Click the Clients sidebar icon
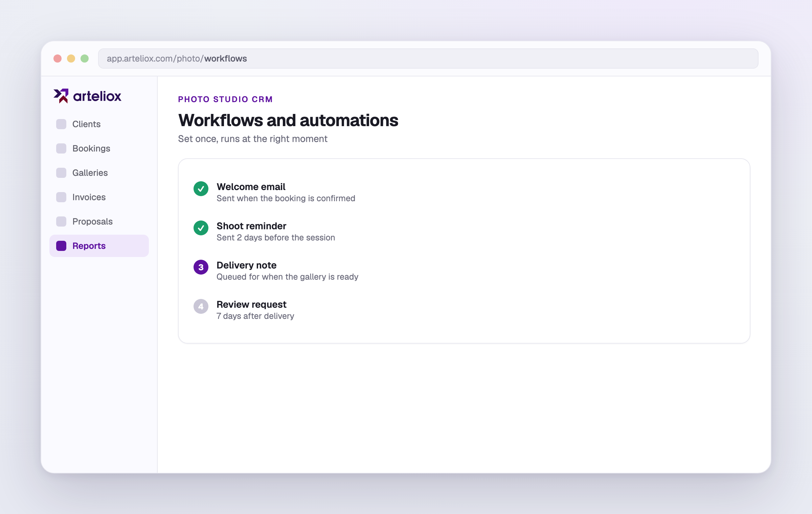This screenshot has height=514, width=812. point(61,124)
